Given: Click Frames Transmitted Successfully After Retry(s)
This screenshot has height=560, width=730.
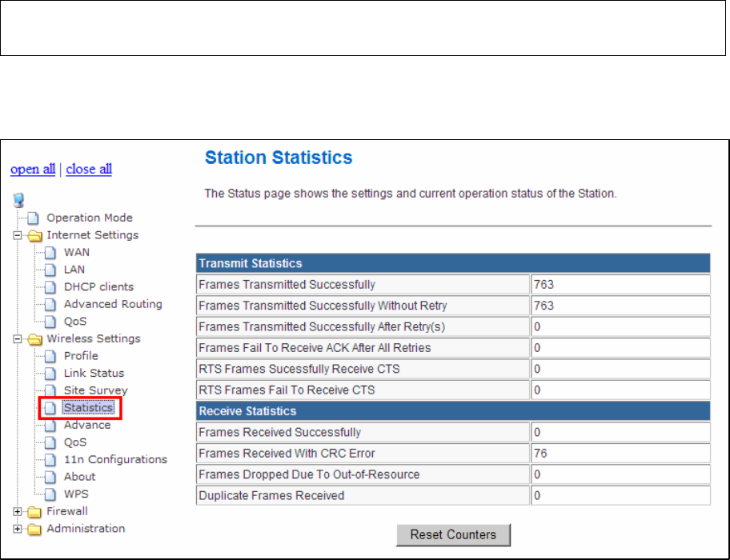Looking at the screenshot, I should (322, 327).
